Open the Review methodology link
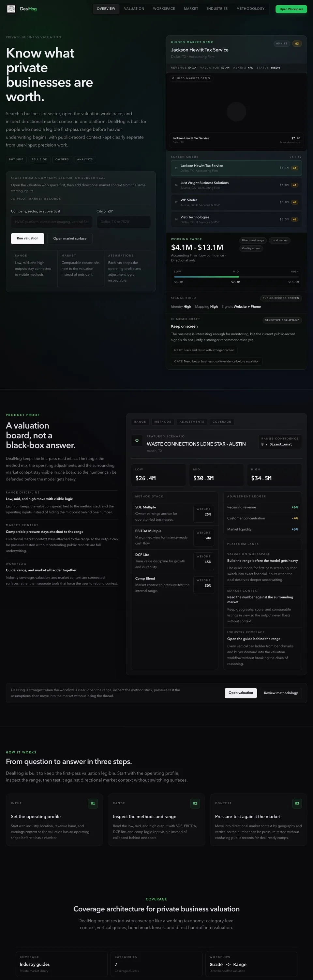 click(x=281, y=693)
